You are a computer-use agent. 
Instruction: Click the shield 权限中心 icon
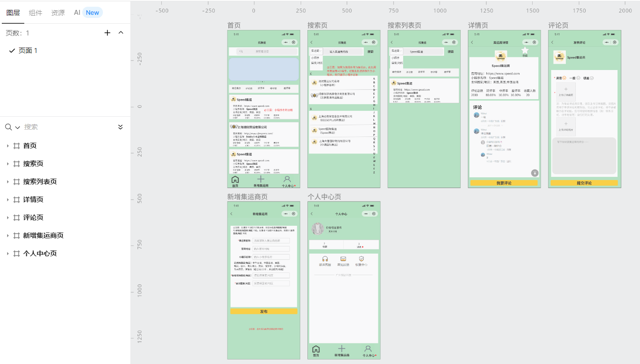pyautogui.click(x=361, y=259)
